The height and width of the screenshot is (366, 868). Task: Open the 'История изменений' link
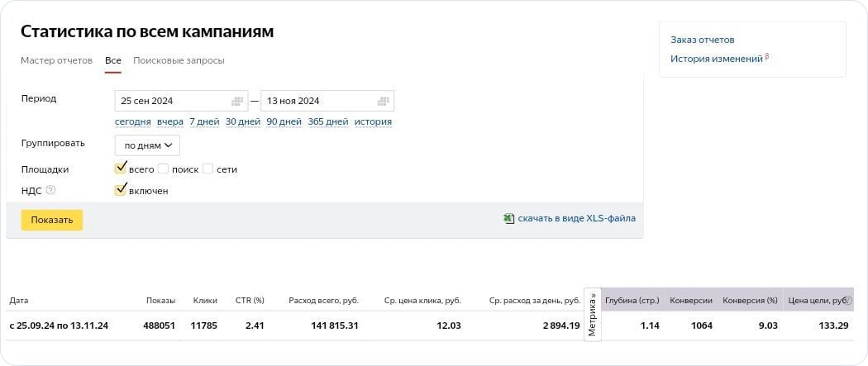[x=716, y=59]
